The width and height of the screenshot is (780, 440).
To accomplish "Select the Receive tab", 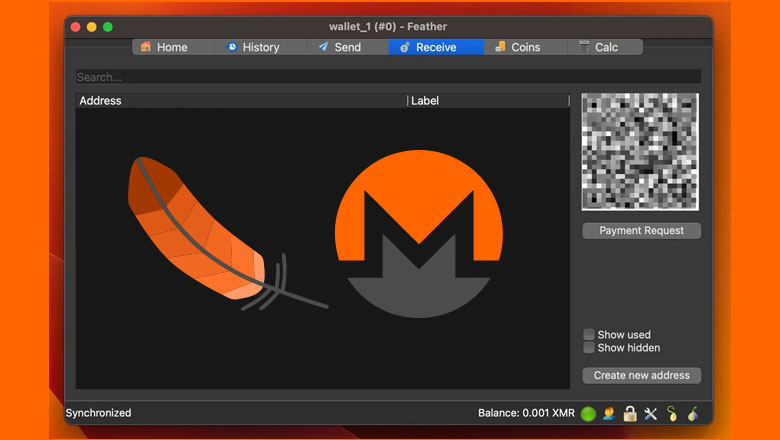I will point(436,47).
